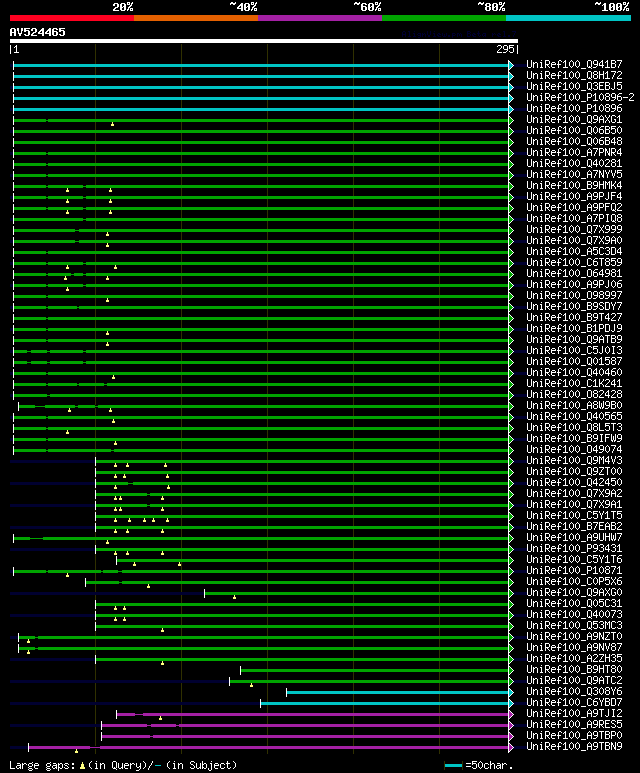This screenshot has width=640, height=773.
Task: Click the UniRef100_Q8L5T3 label
Action: click(x=574, y=427)
